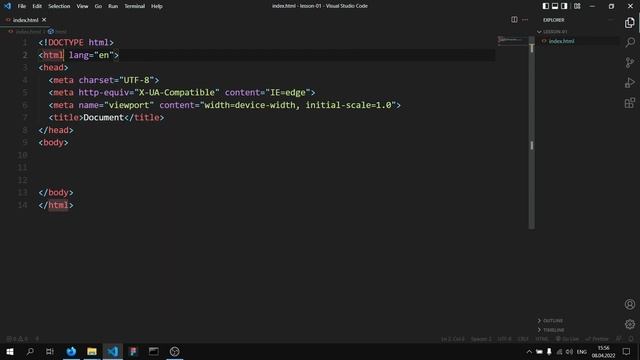Open the Terminal menu

pos(135,6)
